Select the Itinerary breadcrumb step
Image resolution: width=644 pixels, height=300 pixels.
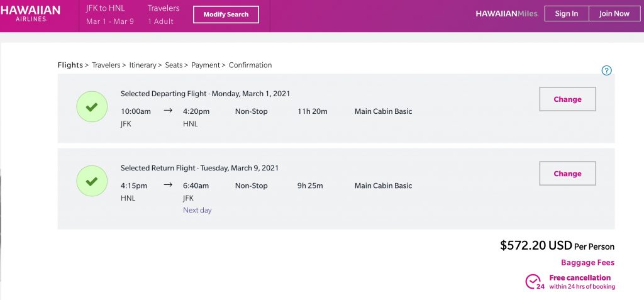143,65
